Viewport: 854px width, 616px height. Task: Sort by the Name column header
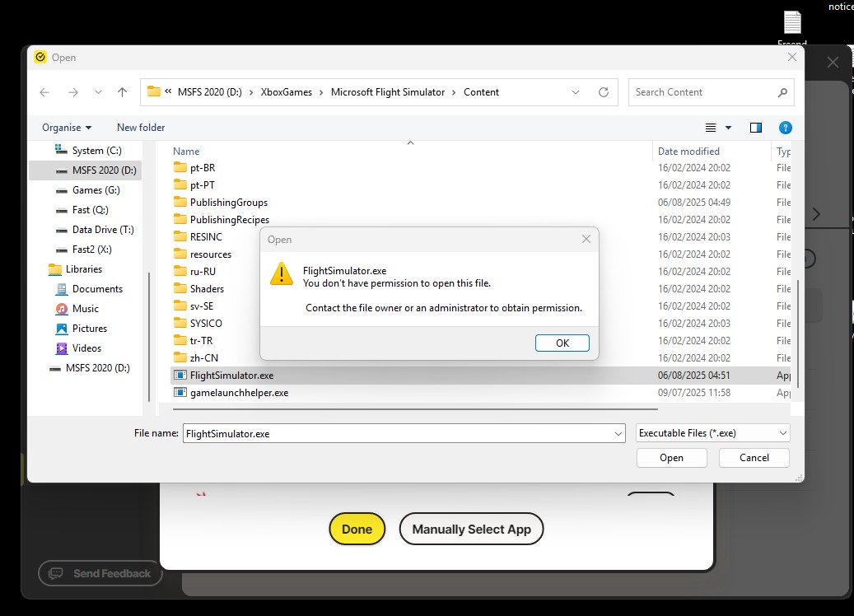(x=186, y=152)
